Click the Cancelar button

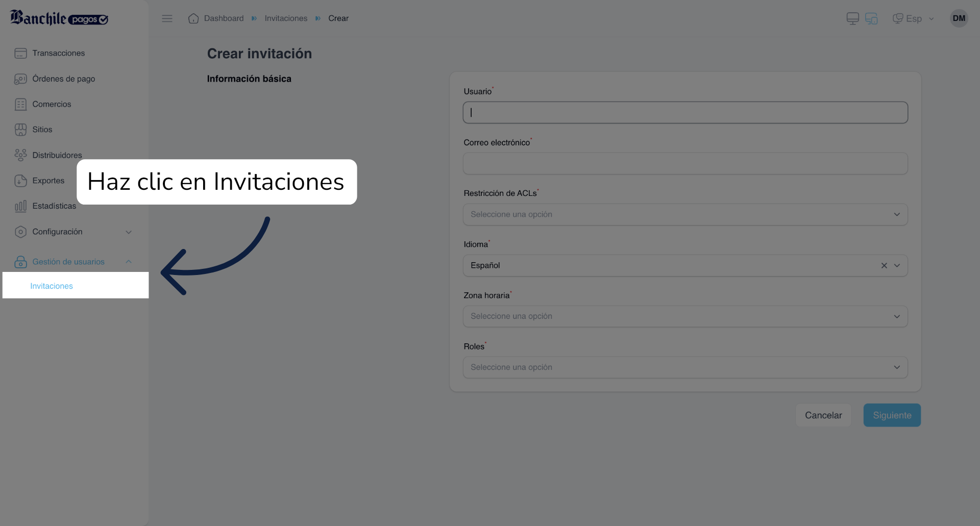coord(823,415)
